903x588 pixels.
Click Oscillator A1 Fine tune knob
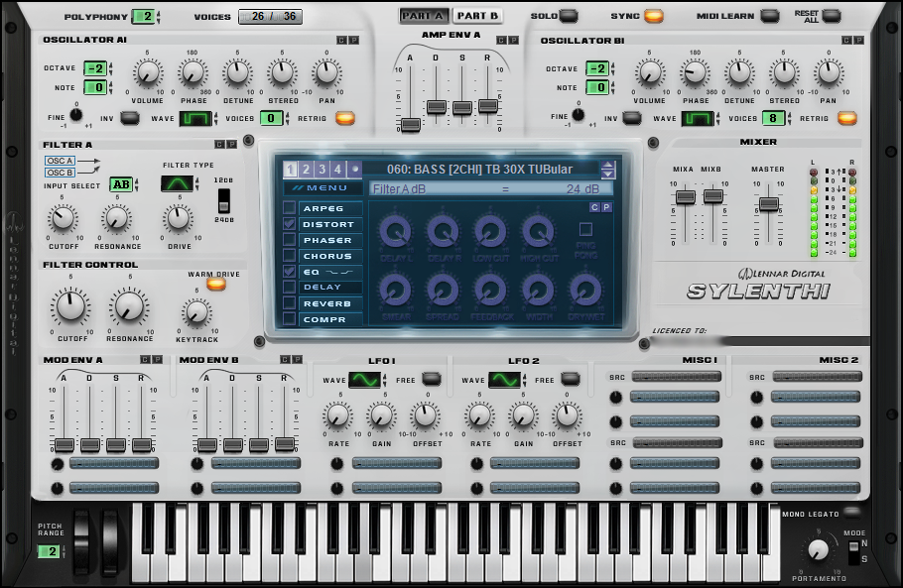click(x=75, y=114)
